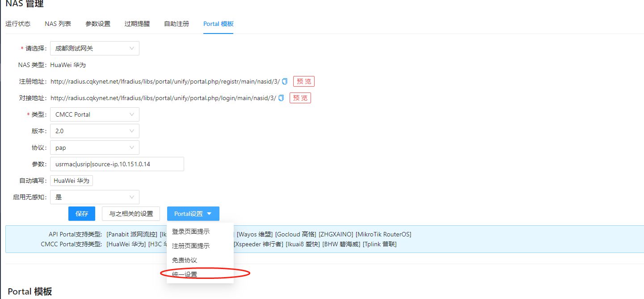Toggle the Portal设置 dropdown button

click(x=193, y=214)
